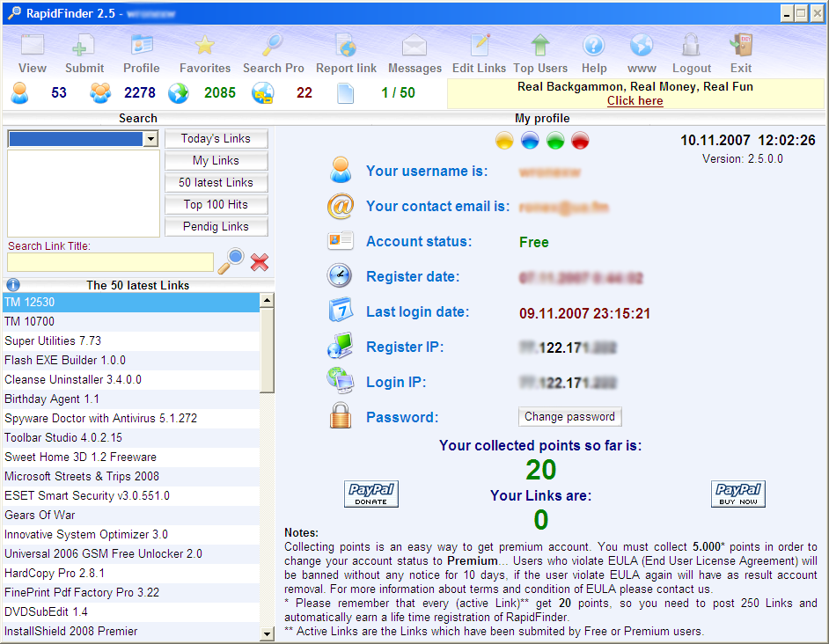The image size is (829, 644).
Task: Select the green color theme ball
Action: 555,141
